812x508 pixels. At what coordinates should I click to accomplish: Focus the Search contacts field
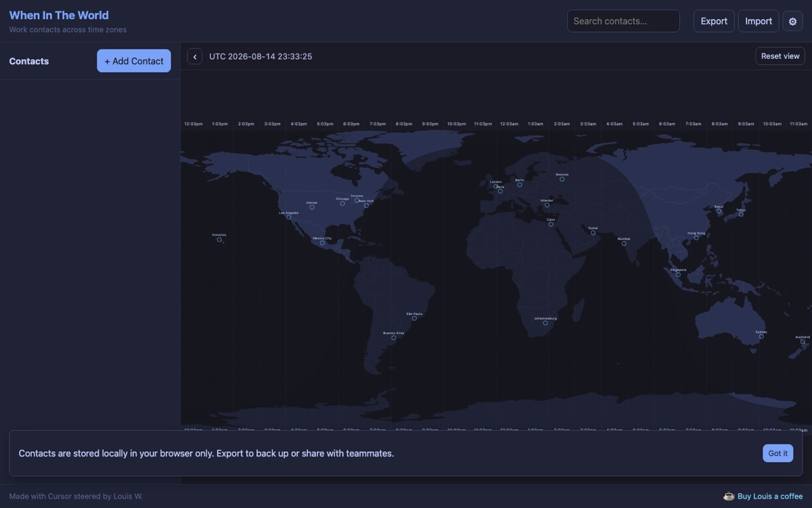623,21
